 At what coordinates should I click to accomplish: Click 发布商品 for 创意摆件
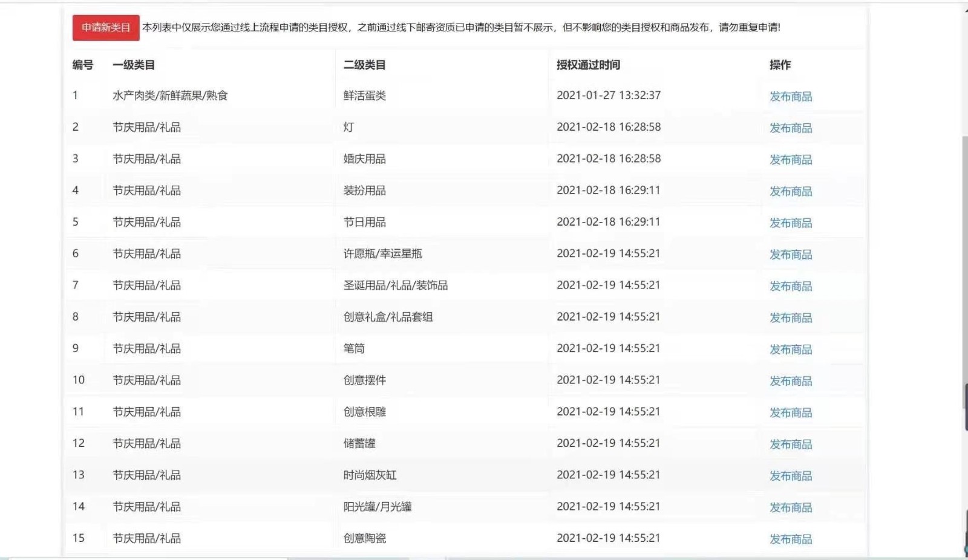(x=790, y=381)
